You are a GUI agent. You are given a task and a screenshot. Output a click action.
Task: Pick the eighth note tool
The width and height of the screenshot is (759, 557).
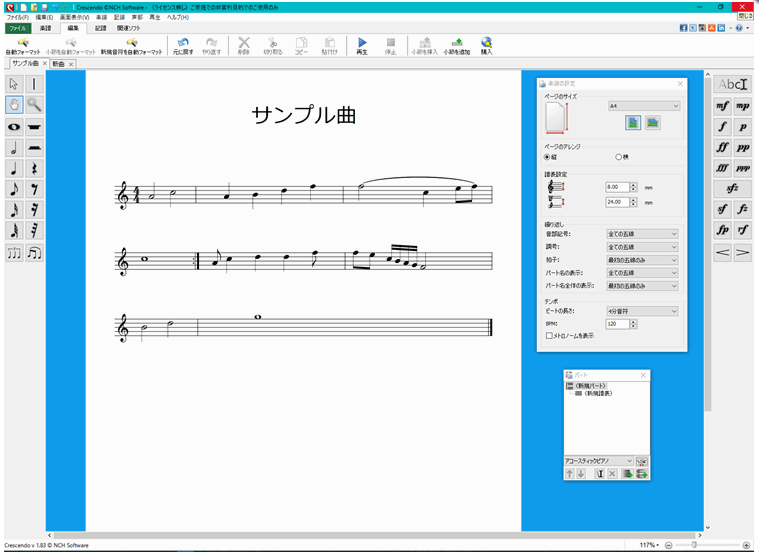pyautogui.click(x=14, y=189)
